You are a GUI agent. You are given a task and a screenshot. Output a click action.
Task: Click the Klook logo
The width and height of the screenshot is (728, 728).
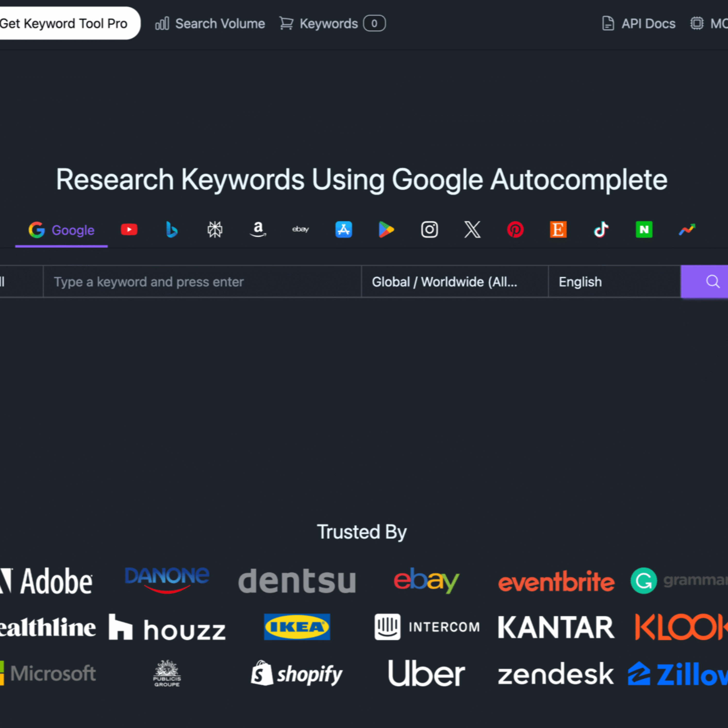(681, 627)
